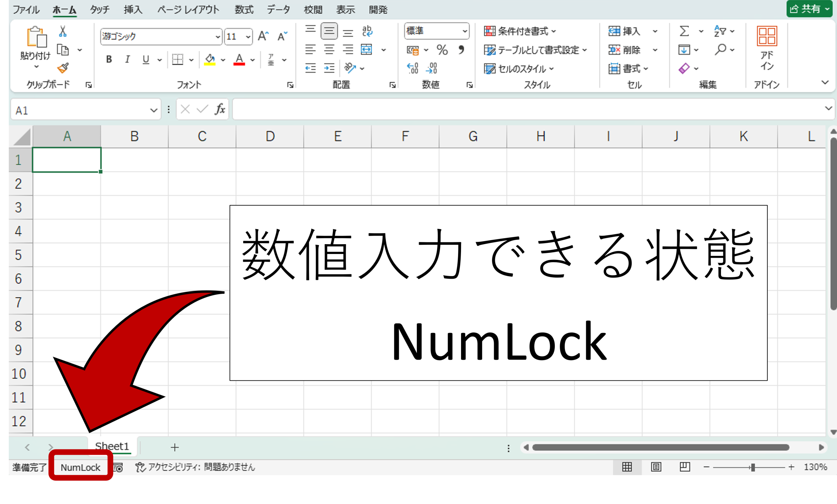Click the cut scissors icon

tap(62, 31)
